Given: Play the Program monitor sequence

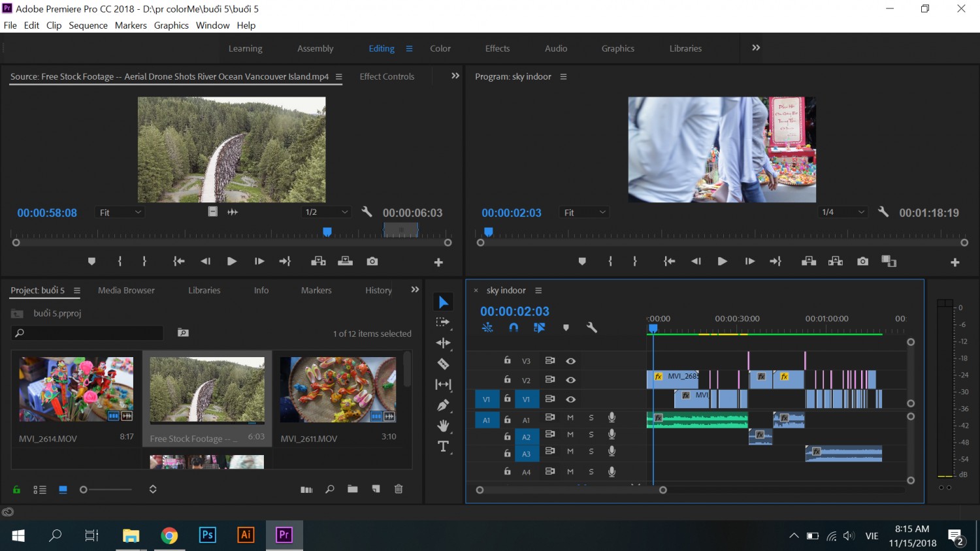Looking at the screenshot, I should click(722, 261).
